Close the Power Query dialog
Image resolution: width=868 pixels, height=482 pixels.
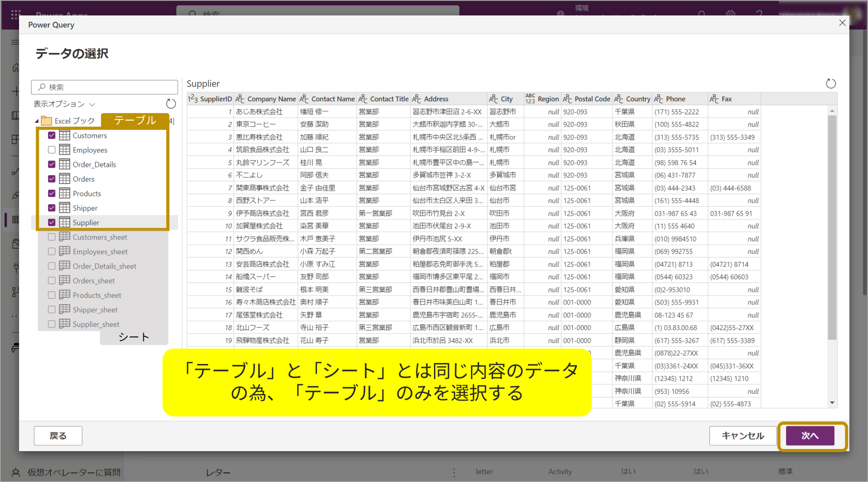(x=842, y=23)
